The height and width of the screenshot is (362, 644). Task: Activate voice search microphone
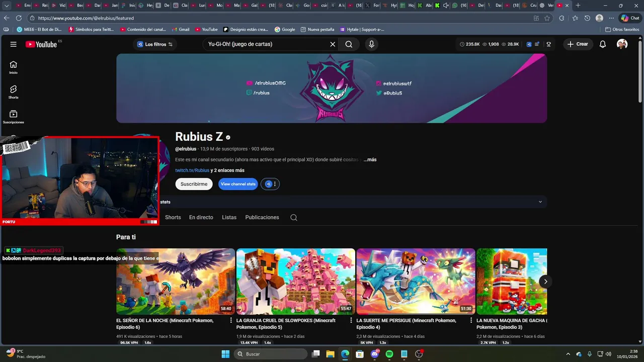coord(372,44)
